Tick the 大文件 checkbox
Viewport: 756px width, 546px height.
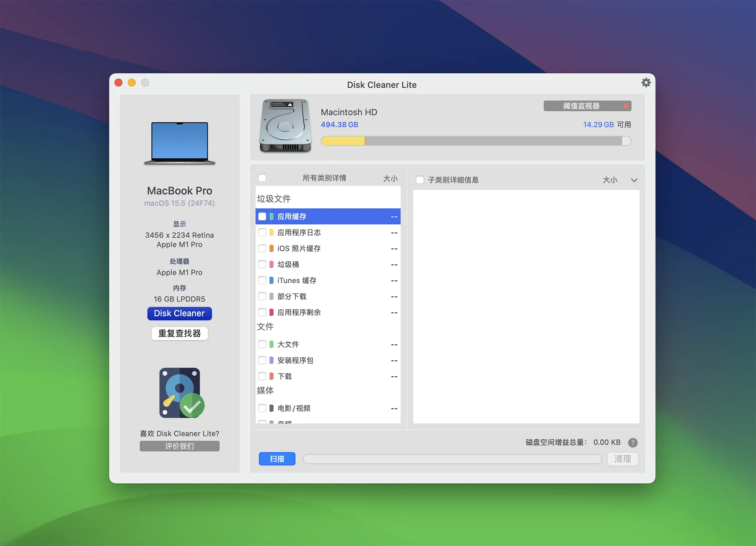click(262, 344)
